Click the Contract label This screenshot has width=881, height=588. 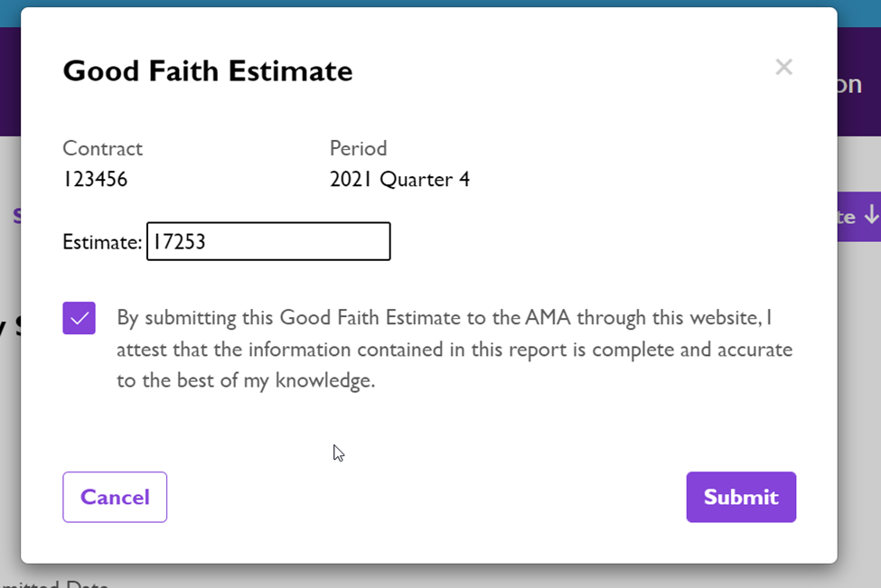click(102, 148)
